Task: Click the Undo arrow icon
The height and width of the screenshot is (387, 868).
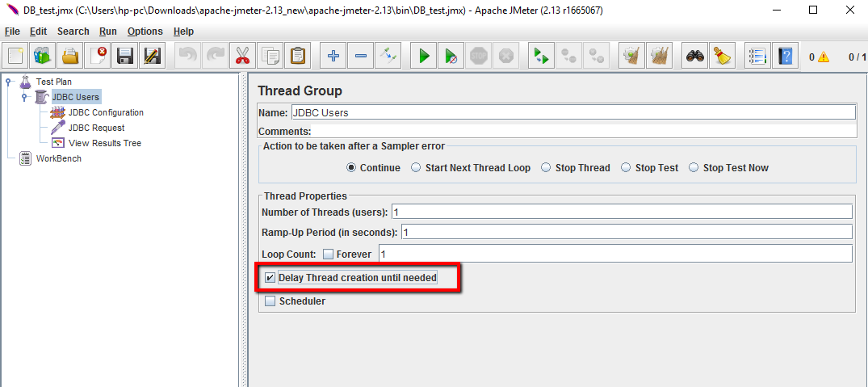Action: point(187,56)
